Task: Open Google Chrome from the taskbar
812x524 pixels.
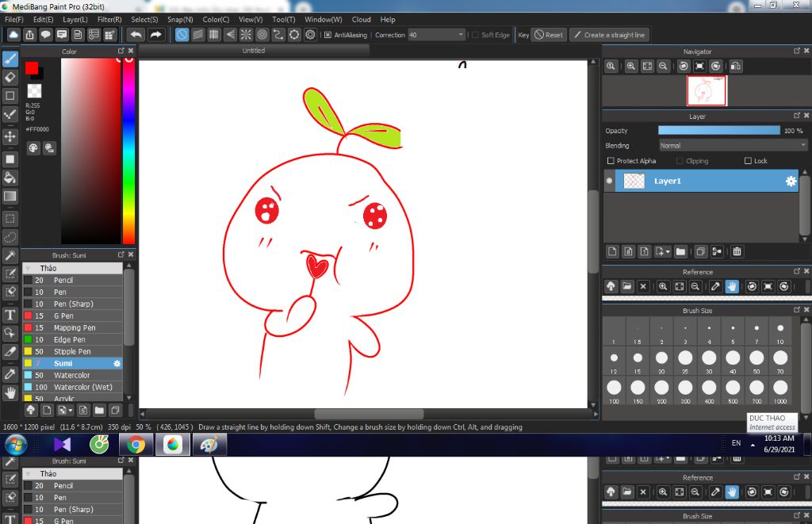Action: coord(136,444)
